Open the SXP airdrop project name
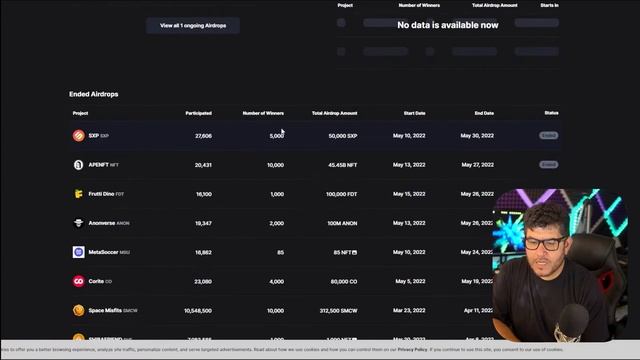 tap(93, 136)
